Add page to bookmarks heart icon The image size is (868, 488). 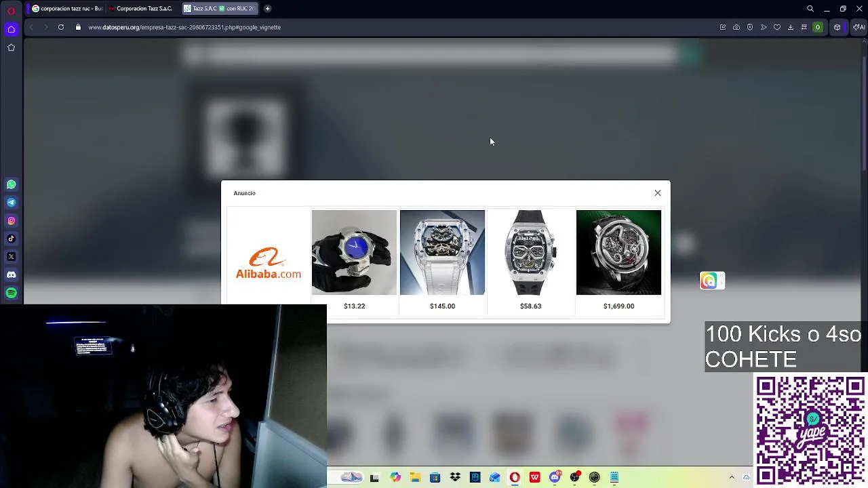[x=777, y=27]
